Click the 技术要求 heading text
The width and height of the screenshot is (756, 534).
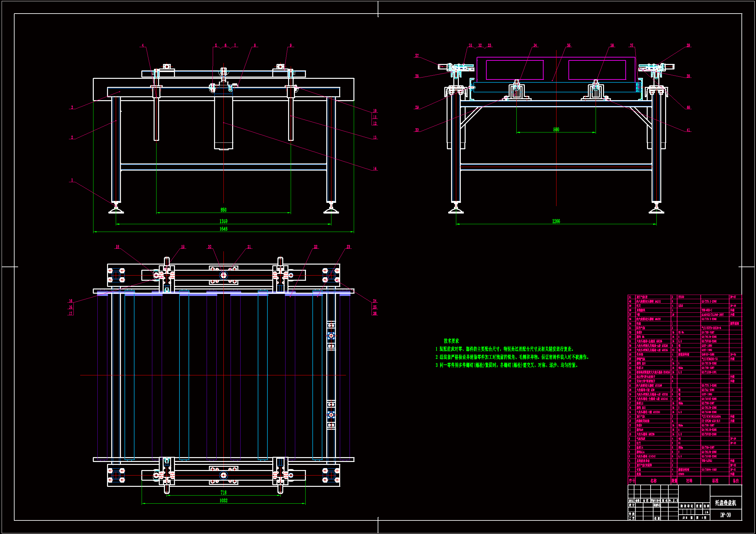click(451, 341)
